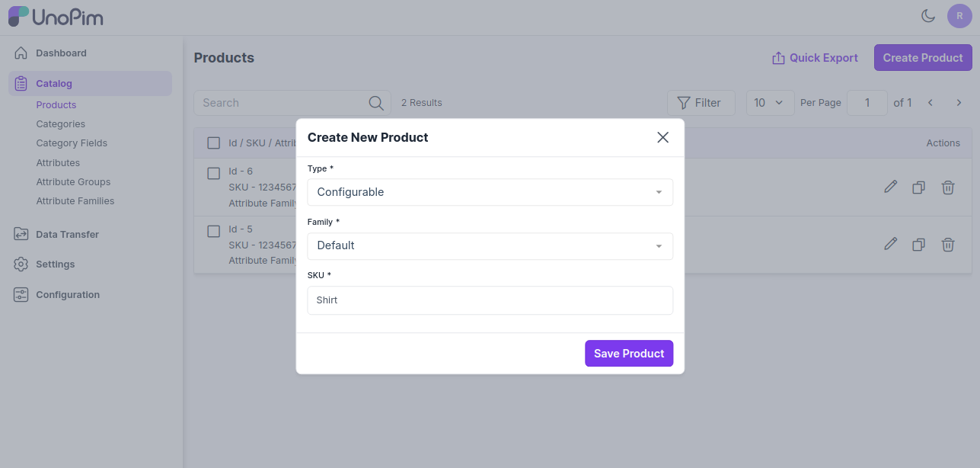
Task: Toggle dark mode moon icon
Action: pyautogui.click(x=927, y=16)
